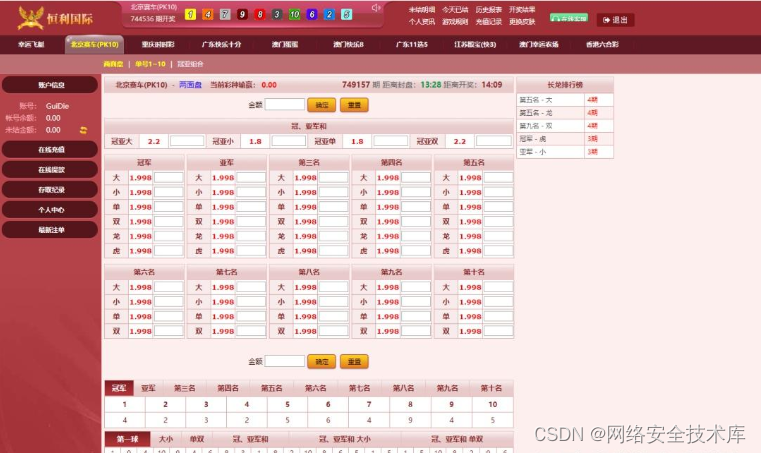Click the 存取纪录 sidebar button
The width and height of the screenshot is (761, 453).
(x=50, y=190)
